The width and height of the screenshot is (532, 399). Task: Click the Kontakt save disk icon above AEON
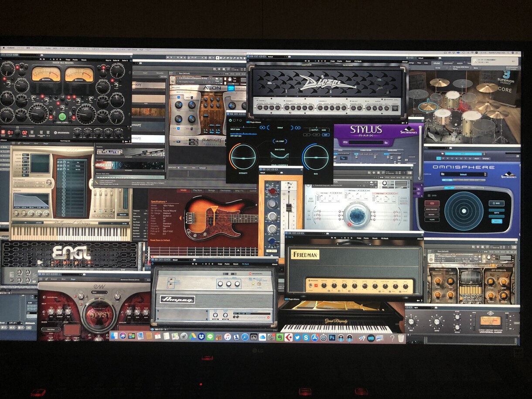coord(215,69)
